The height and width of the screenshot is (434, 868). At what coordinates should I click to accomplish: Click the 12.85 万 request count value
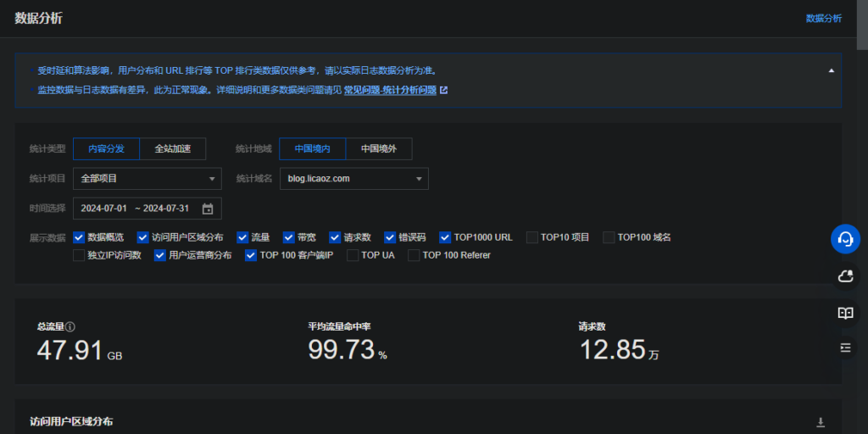coord(619,350)
